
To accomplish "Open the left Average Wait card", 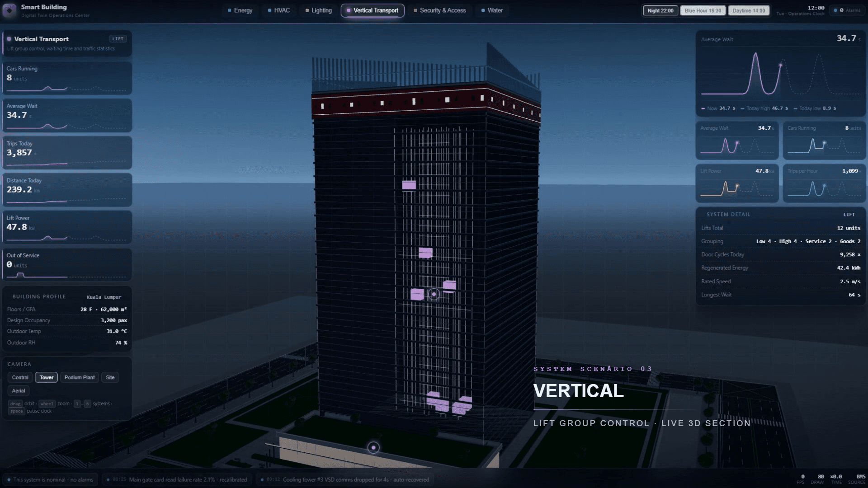I will [x=67, y=116].
